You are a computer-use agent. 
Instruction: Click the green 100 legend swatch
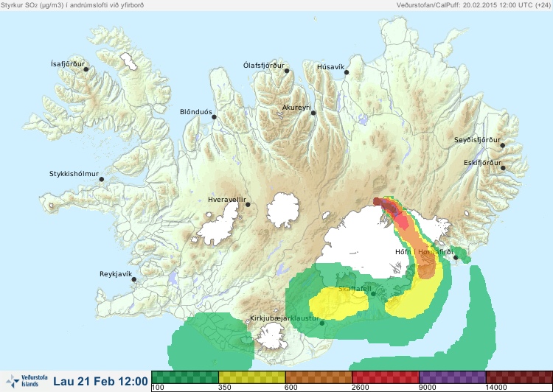185,377
